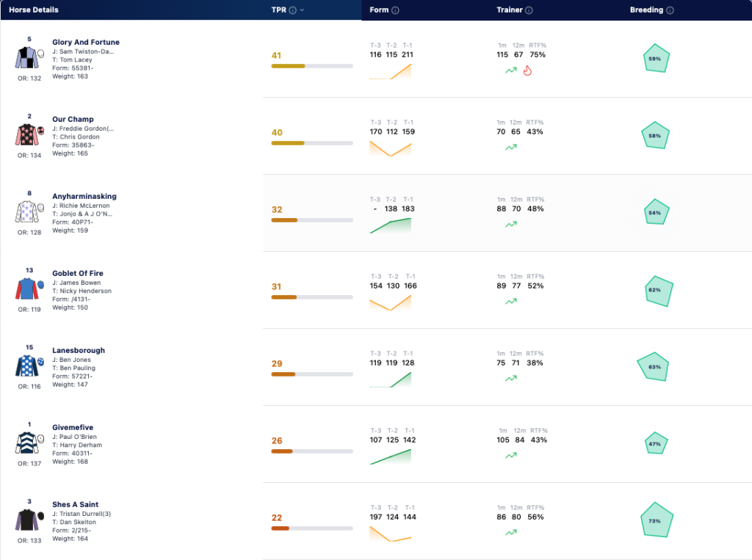Select the Breeding column header
Image resolution: width=752 pixels, height=560 pixels.
pos(646,10)
